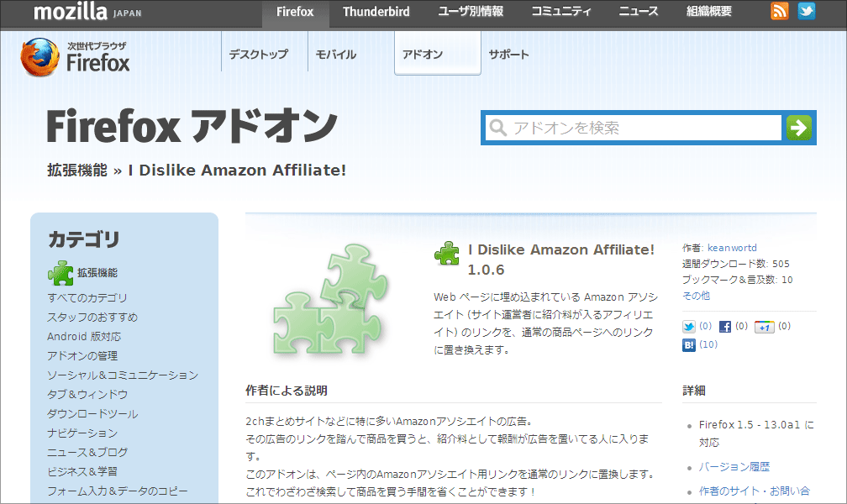The height and width of the screenshot is (504, 847).
Task: Click the +1 (0) share count
Action: tap(784, 326)
